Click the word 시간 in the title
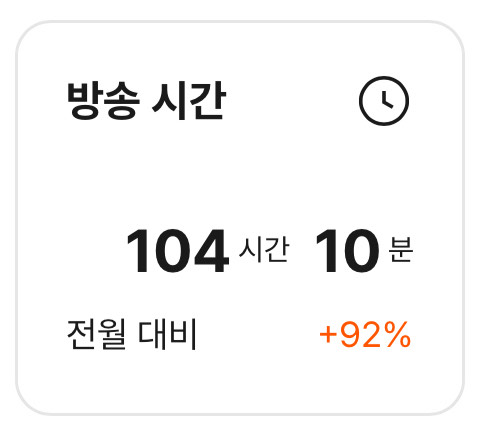This screenshot has height=439, width=477. (x=189, y=101)
